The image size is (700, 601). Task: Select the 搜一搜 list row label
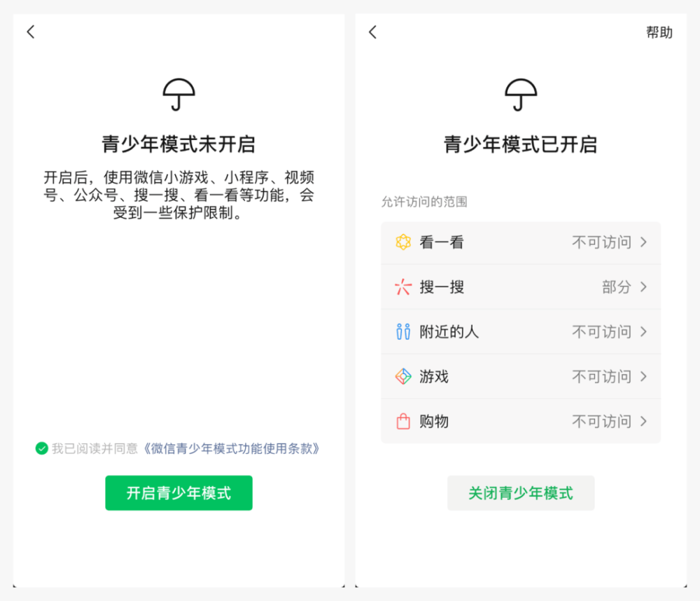pyautogui.click(x=442, y=287)
